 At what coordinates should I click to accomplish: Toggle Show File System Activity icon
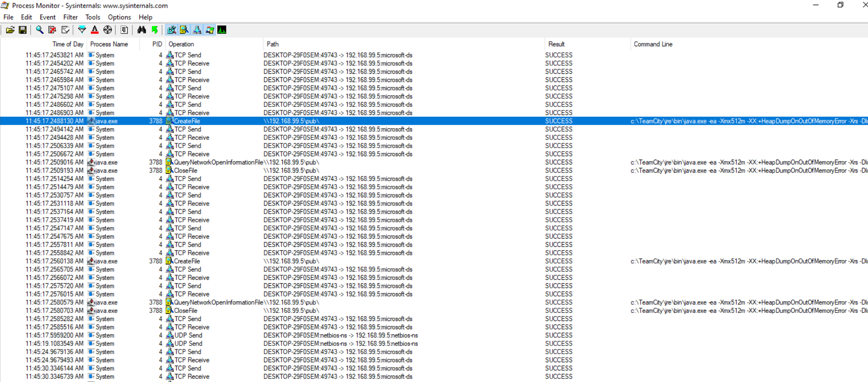184,30
